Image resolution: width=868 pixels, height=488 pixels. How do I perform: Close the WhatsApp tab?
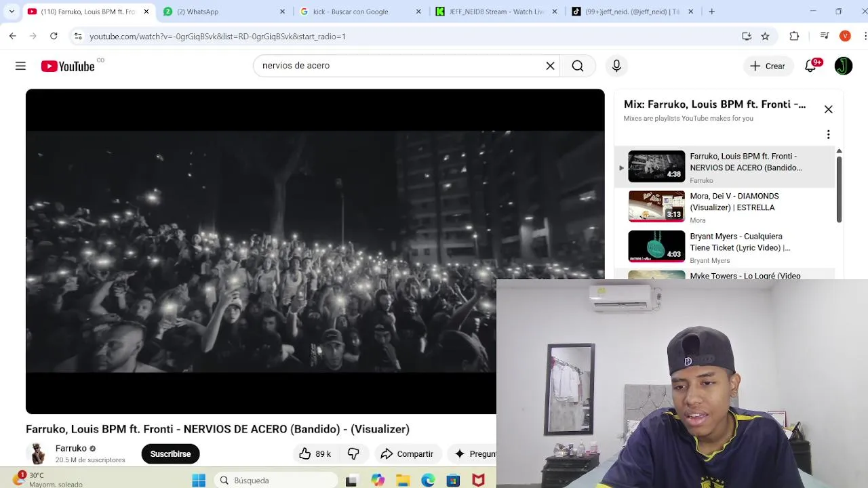[282, 12]
